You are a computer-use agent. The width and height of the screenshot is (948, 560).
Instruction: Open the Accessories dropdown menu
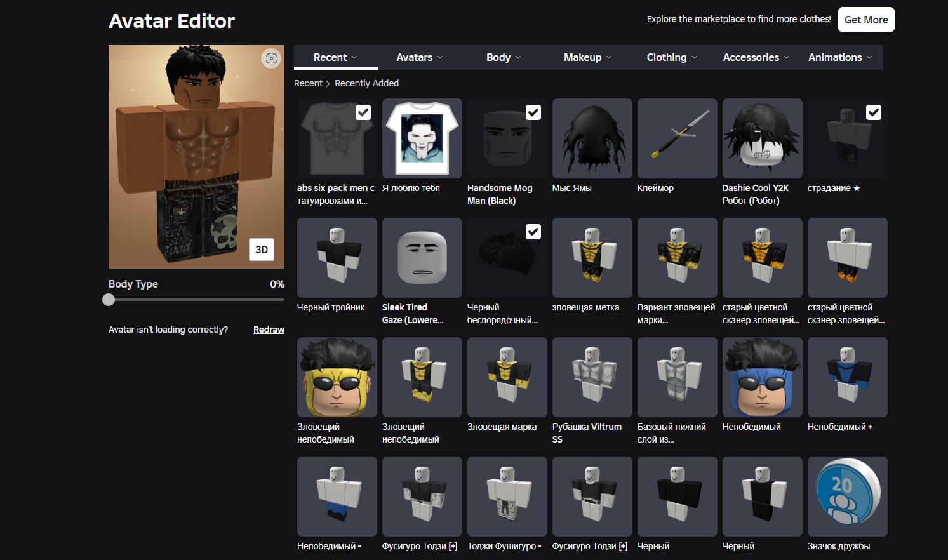pyautogui.click(x=756, y=57)
